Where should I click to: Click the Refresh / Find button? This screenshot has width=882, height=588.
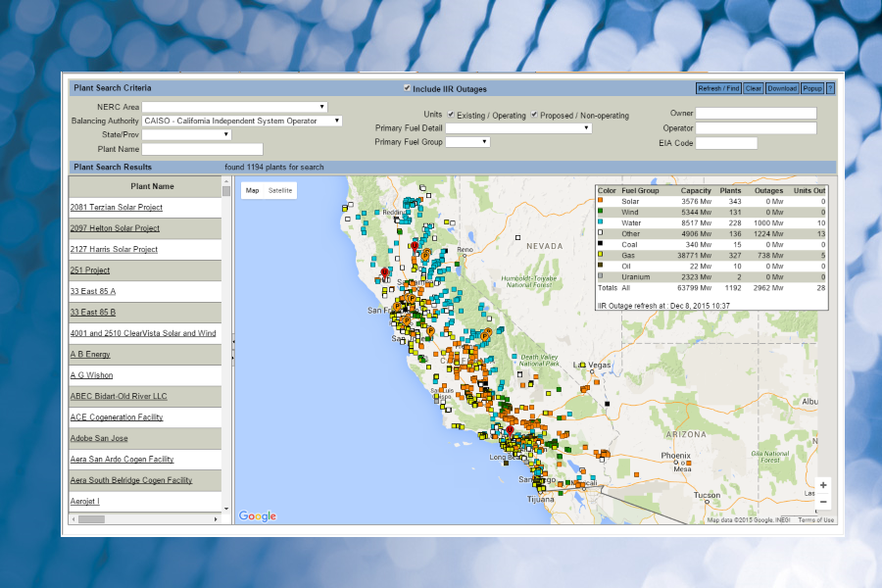tap(718, 88)
